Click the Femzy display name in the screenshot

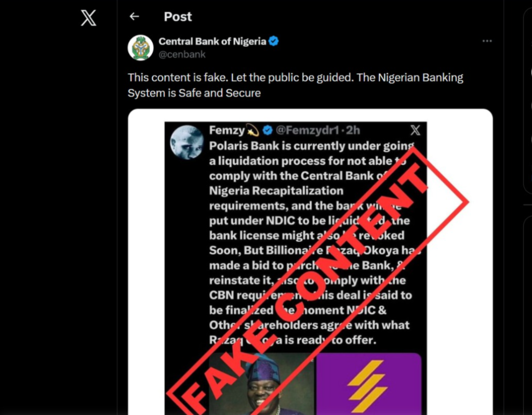point(227,131)
